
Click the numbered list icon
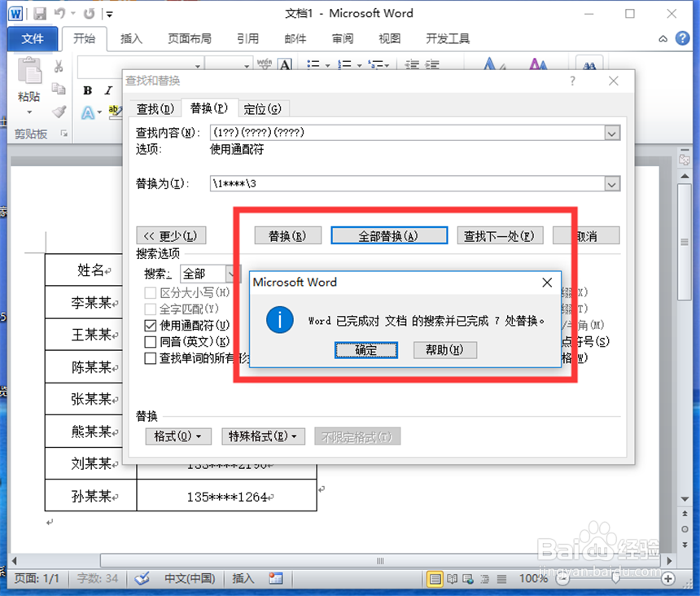tap(344, 65)
